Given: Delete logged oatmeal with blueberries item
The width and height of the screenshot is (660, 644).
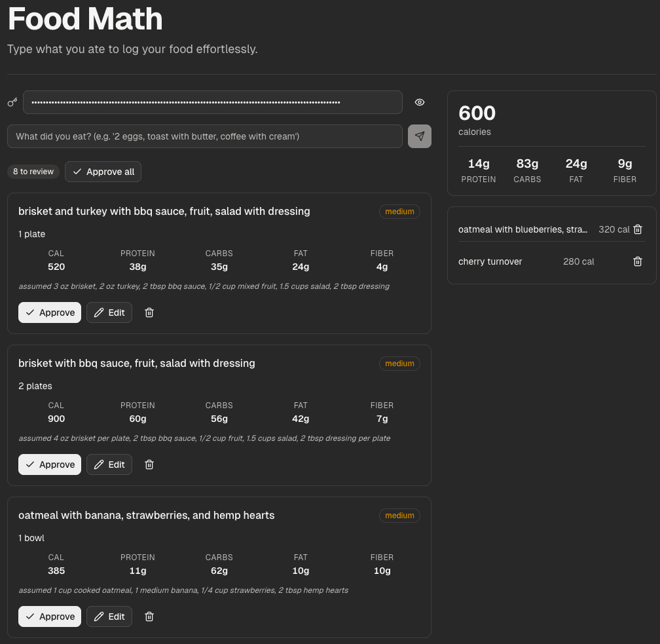Looking at the screenshot, I should point(638,229).
